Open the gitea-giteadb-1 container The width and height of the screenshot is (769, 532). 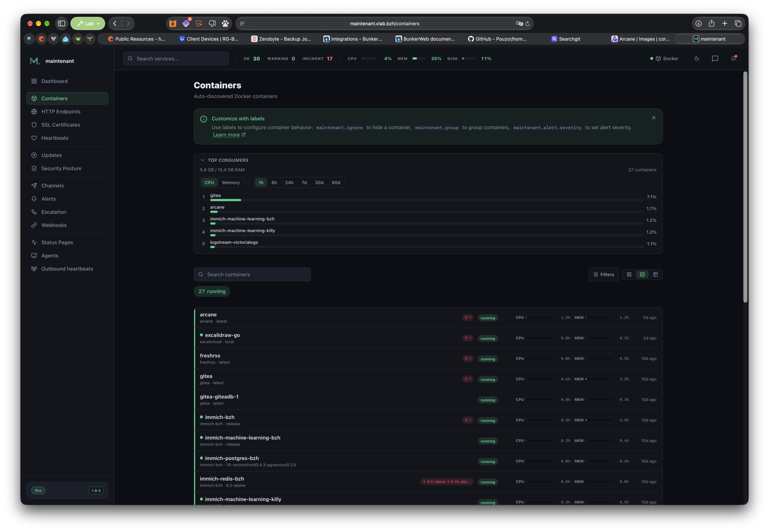point(428,400)
